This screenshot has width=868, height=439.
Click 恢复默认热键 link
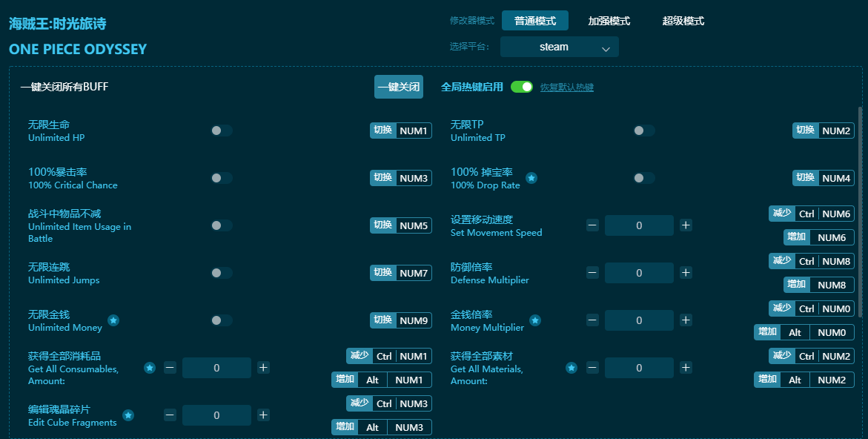pyautogui.click(x=567, y=88)
